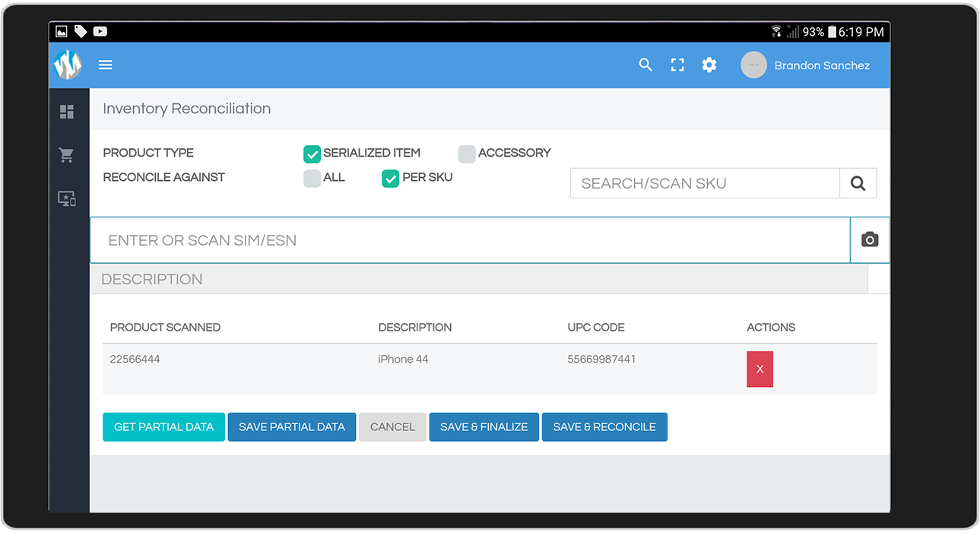
Task: Click Product Scanned column header
Action: [165, 328]
